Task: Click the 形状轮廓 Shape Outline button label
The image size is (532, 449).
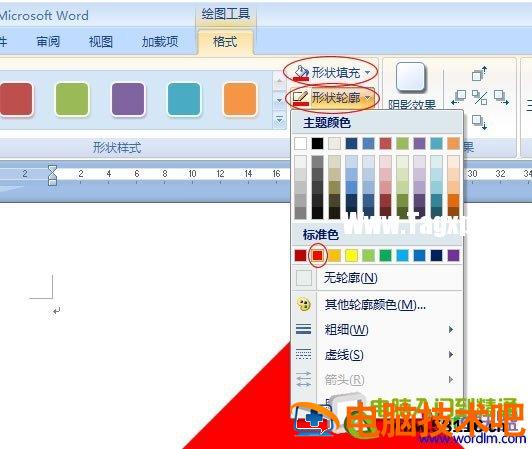Action: [x=336, y=98]
